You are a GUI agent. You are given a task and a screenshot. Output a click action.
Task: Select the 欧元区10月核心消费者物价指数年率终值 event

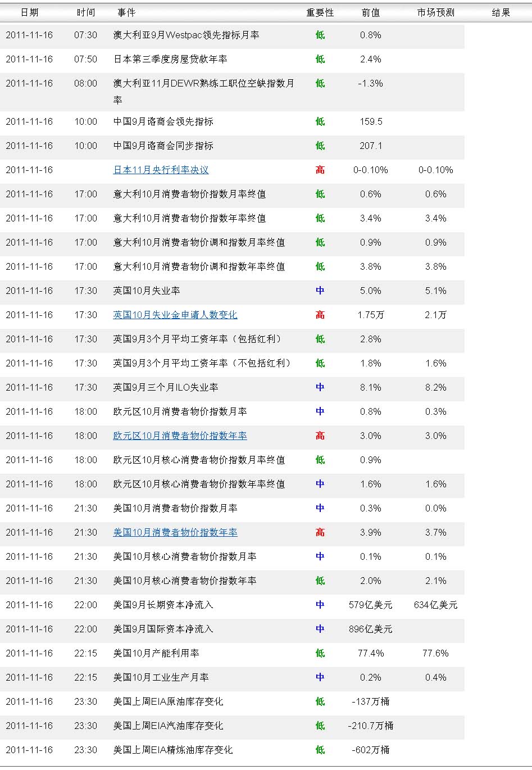(x=199, y=484)
